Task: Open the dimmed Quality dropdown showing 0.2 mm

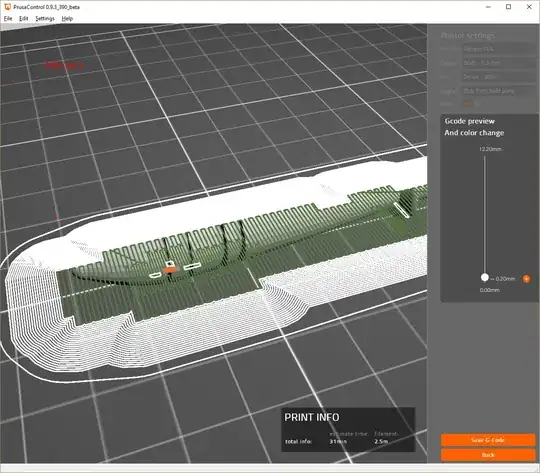Action: click(x=498, y=63)
